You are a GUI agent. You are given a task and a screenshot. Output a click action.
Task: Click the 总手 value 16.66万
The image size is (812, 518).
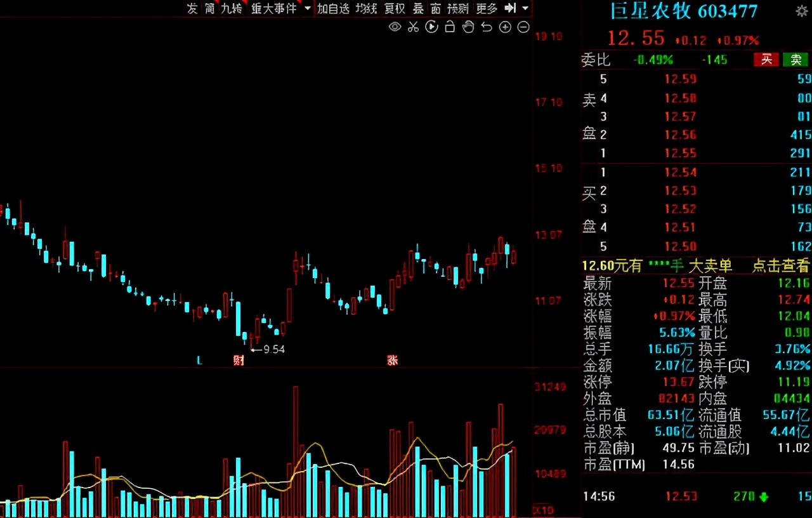click(671, 349)
